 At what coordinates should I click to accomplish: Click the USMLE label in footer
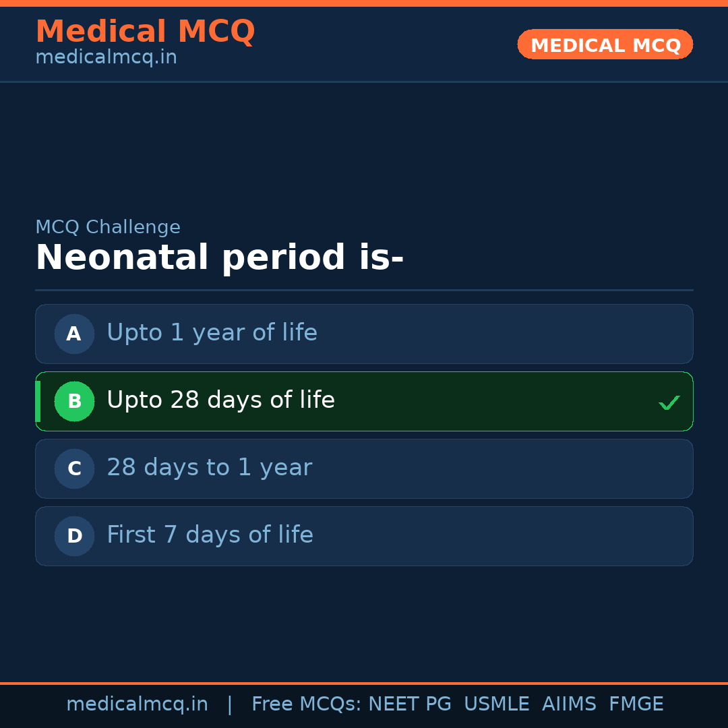[x=497, y=704]
